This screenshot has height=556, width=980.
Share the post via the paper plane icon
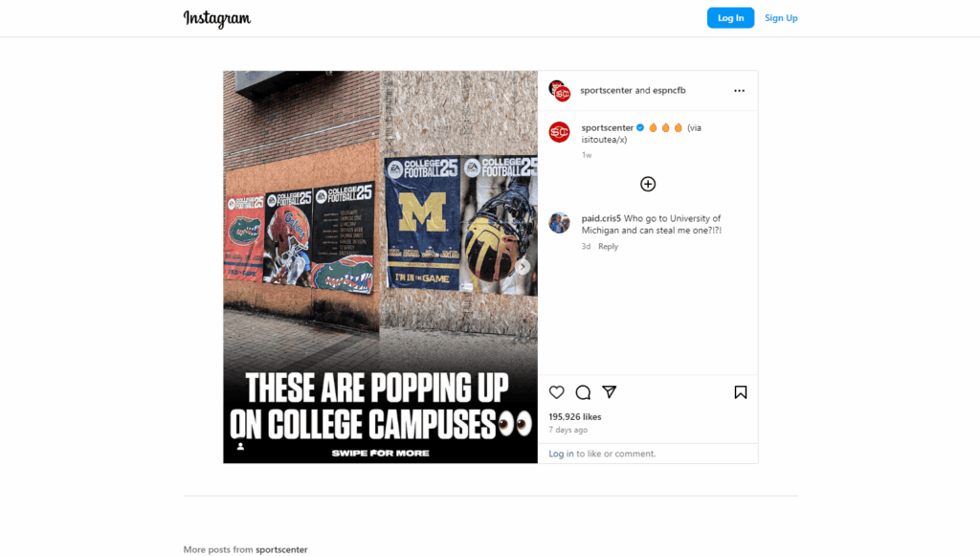click(610, 391)
